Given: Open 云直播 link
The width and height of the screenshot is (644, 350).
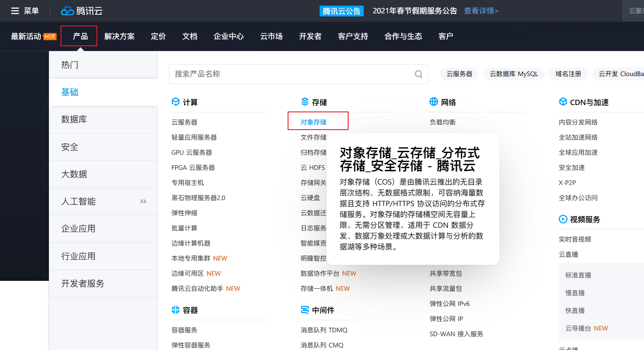Looking at the screenshot, I should click(568, 255).
